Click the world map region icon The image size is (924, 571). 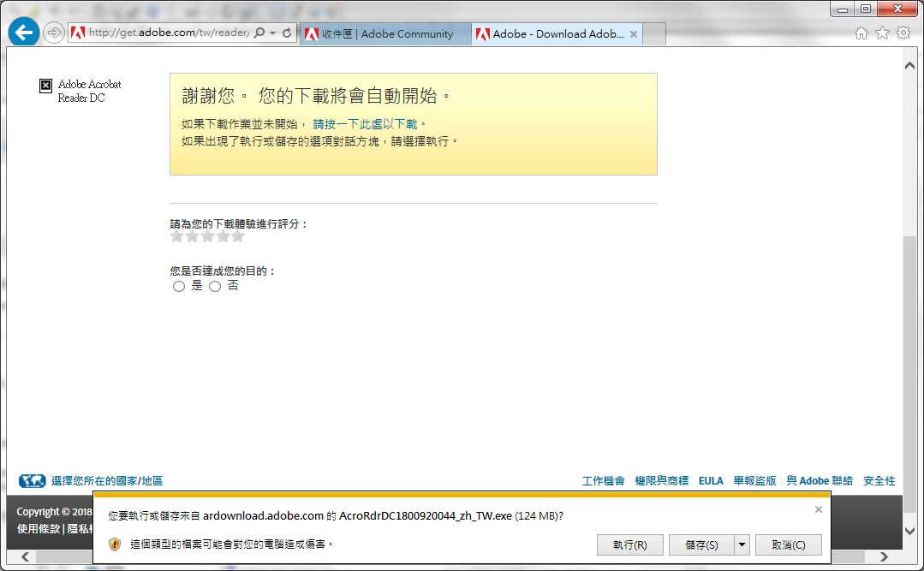33,481
